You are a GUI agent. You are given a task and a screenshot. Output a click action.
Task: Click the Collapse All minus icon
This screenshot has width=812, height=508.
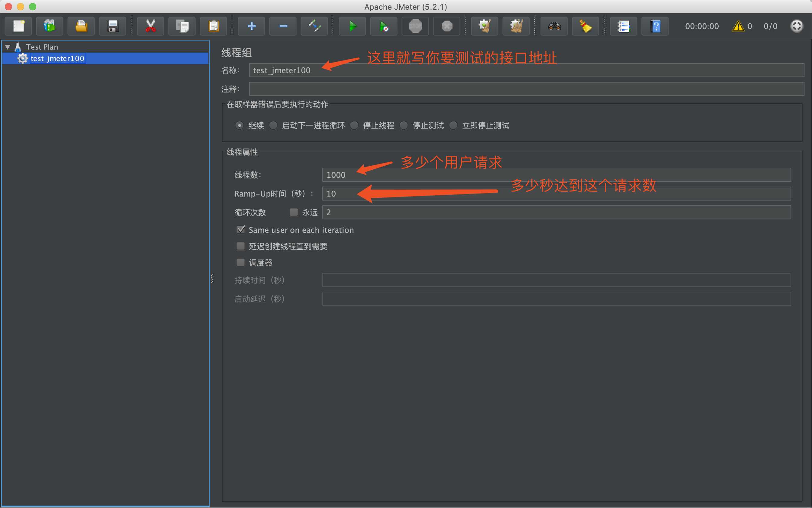283,26
